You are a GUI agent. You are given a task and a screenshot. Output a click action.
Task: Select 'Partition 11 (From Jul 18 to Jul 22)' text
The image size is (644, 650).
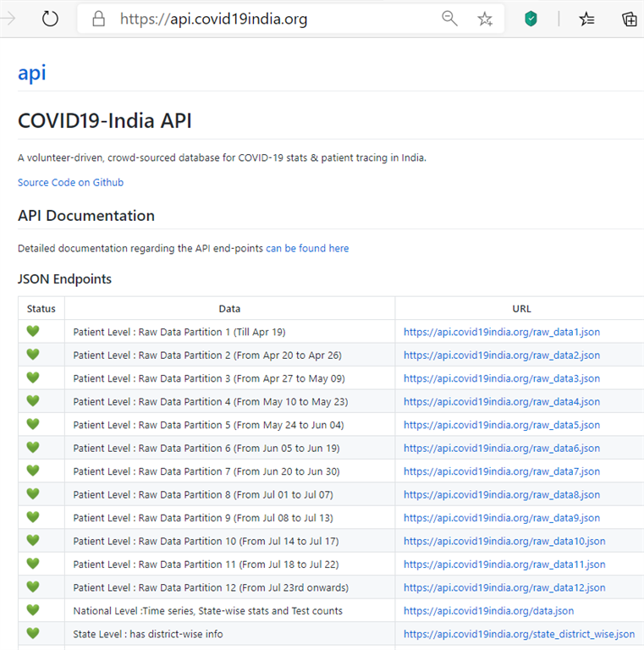[x=261, y=565]
